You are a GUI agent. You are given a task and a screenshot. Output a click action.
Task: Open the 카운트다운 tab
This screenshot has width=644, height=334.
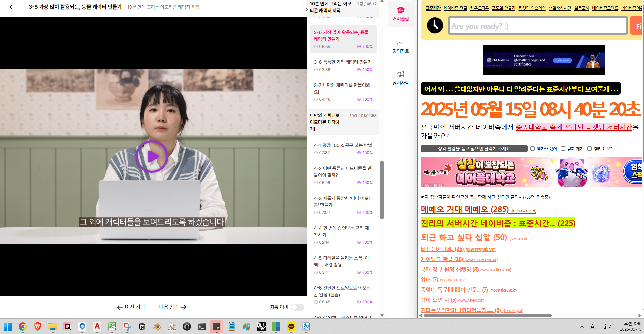480,8
